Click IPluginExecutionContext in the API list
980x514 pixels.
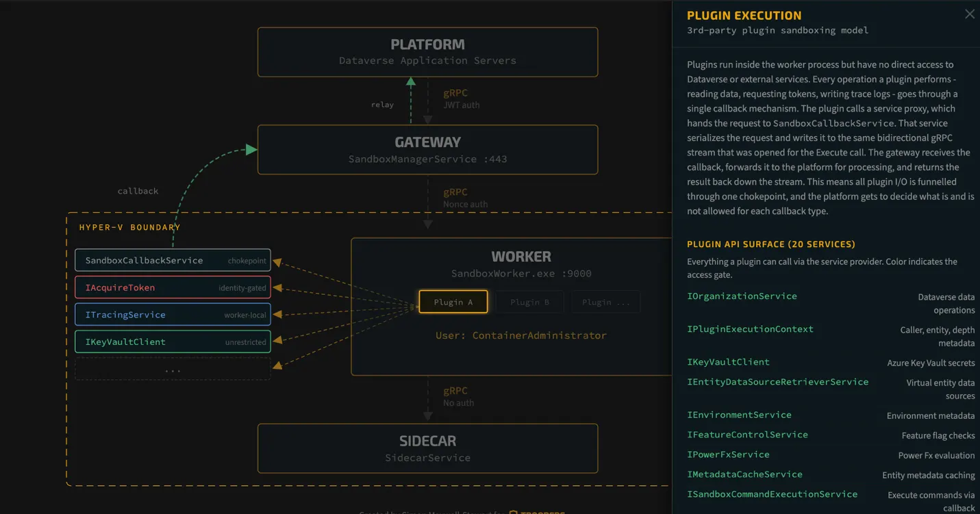tap(750, 329)
